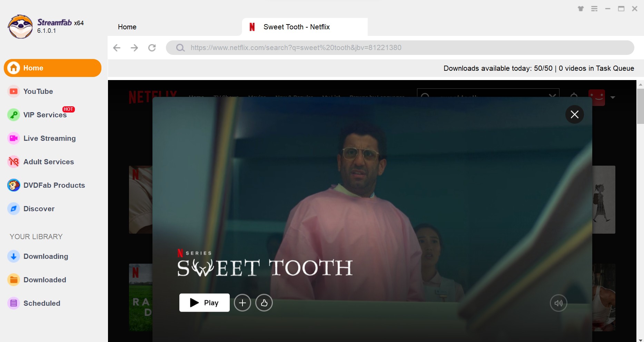Click the pink Live Streaming camera icon
Screen dimensions: 644x342
tap(14, 138)
